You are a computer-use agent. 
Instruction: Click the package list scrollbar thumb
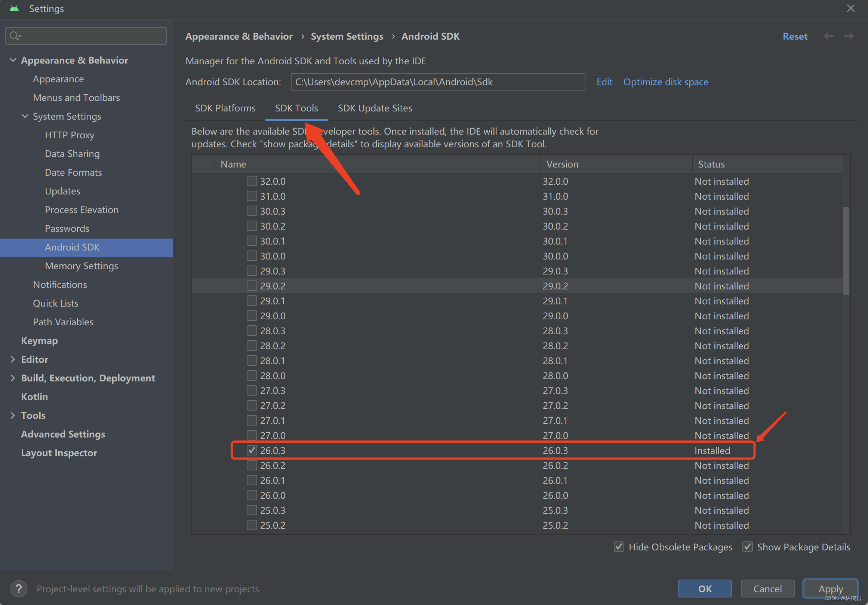(846, 250)
